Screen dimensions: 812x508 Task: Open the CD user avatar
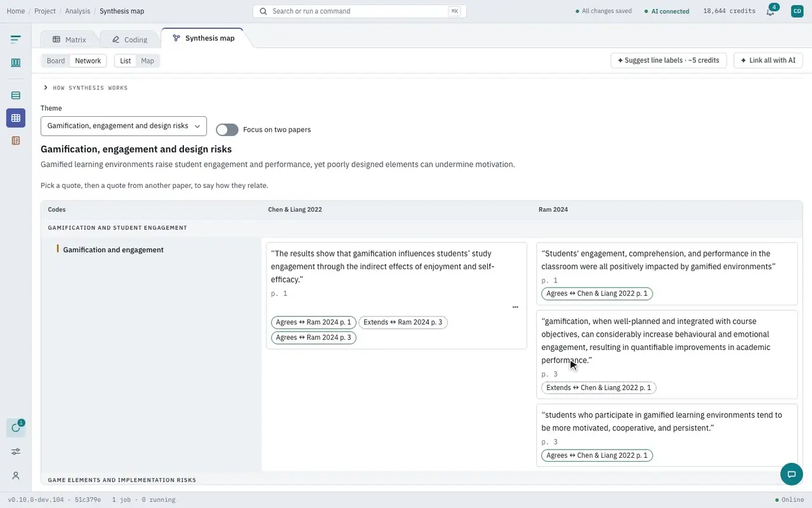797,11
